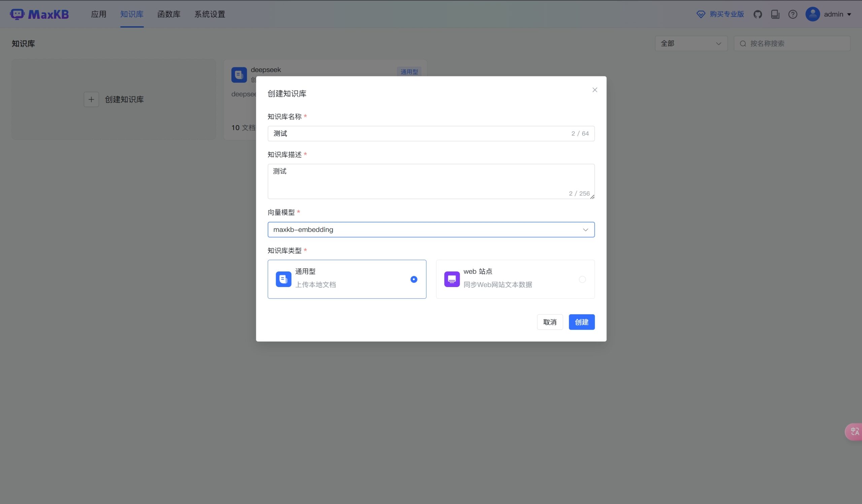Select the web 站点 radio button
Image resolution: width=862 pixels, height=504 pixels.
coord(582,280)
